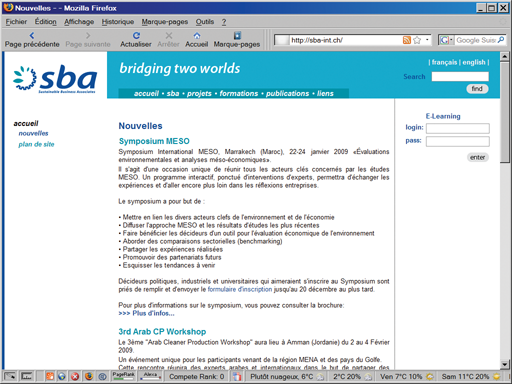Open publications in site navigation bar
Viewport: 512px width, 384px height.
coord(287,94)
